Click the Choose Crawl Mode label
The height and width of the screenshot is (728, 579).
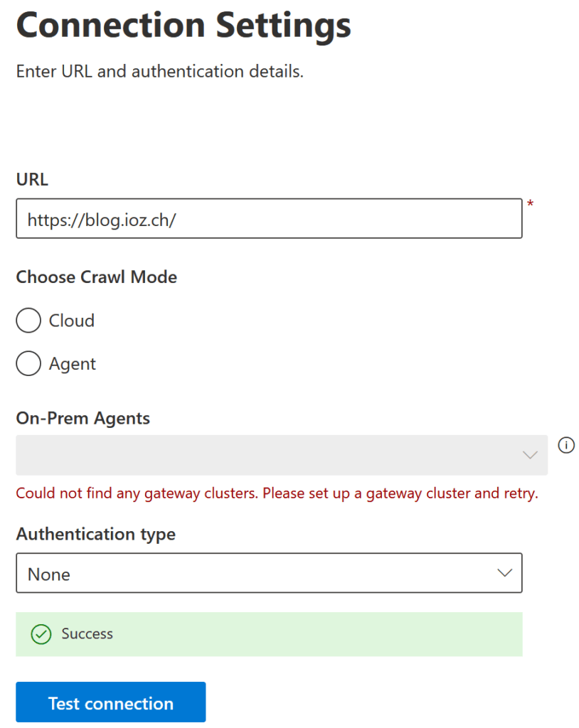[x=97, y=277]
